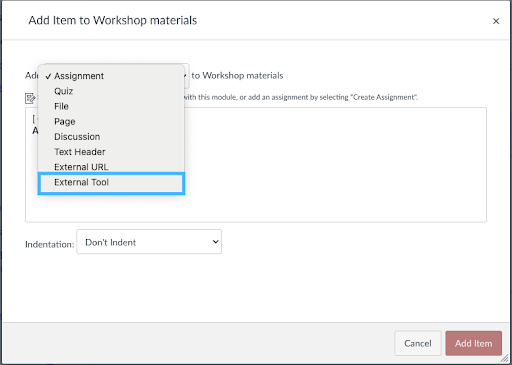Select Assignment in the item type list

(111, 76)
